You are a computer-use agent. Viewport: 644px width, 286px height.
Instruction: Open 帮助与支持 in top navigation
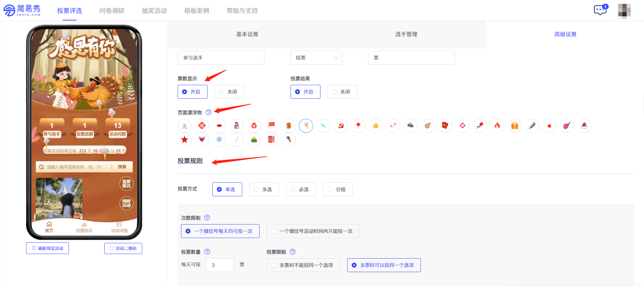[242, 11]
